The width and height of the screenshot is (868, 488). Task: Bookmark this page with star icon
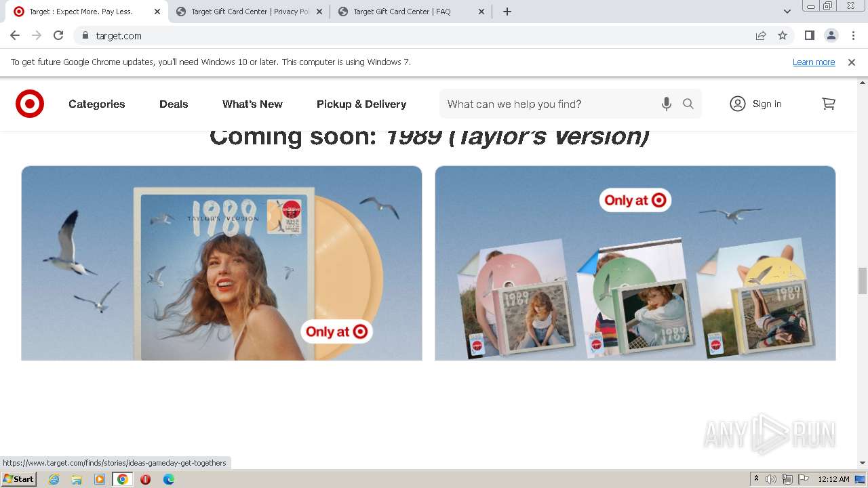click(783, 35)
